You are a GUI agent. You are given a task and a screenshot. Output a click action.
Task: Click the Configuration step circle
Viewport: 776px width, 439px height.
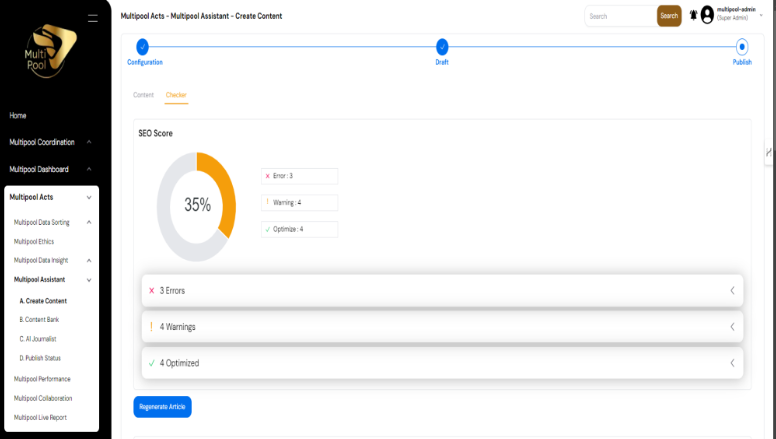(x=143, y=47)
